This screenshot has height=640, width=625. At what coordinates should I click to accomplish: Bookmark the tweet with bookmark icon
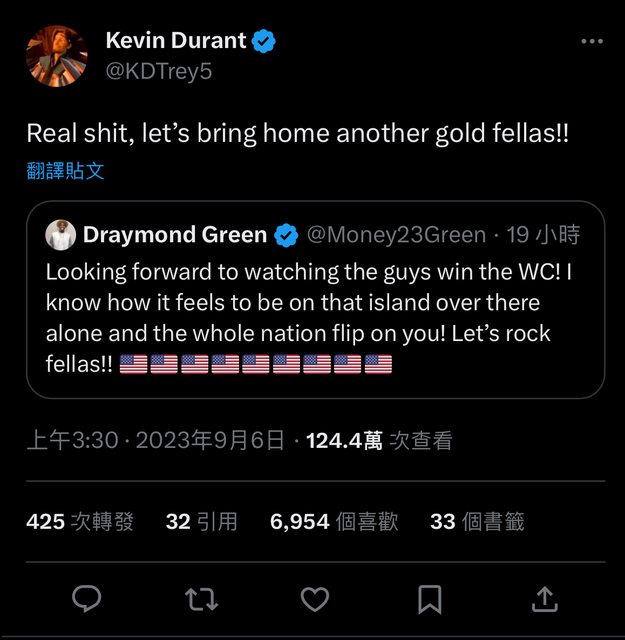tap(430, 599)
